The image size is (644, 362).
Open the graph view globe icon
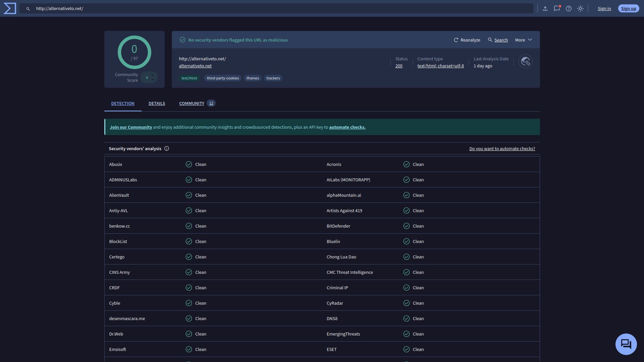(x=525, y=61)
